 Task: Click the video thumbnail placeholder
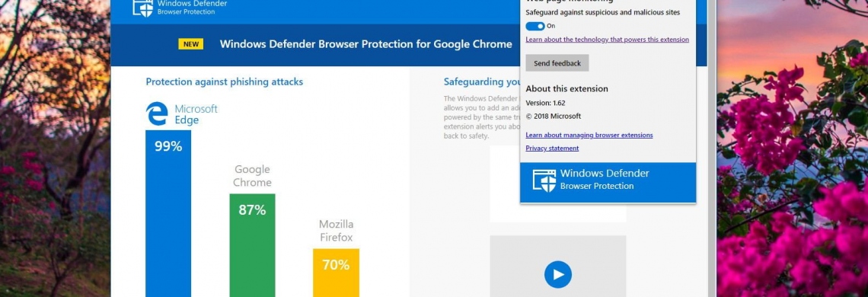[558, 267]
